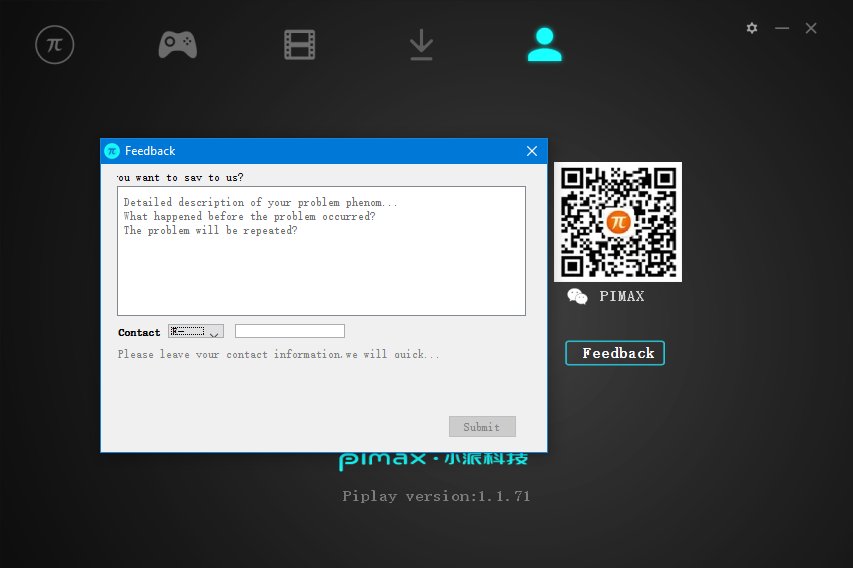Click the WeChat icon beside PIMAX

coord(577,296)
